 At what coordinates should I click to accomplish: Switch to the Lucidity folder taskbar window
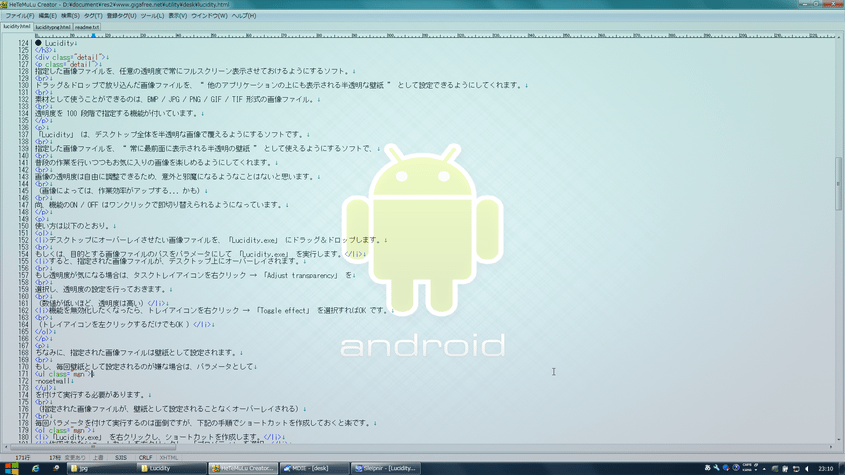point(171,469)
